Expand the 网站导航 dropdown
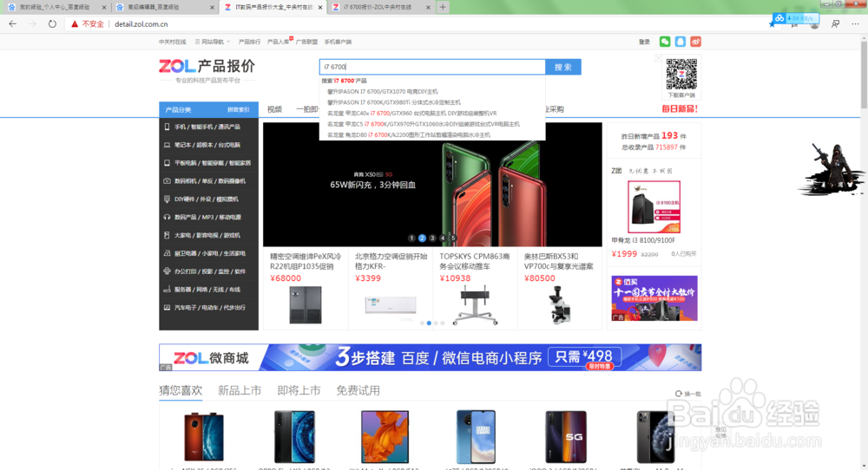 pos(213,42)
